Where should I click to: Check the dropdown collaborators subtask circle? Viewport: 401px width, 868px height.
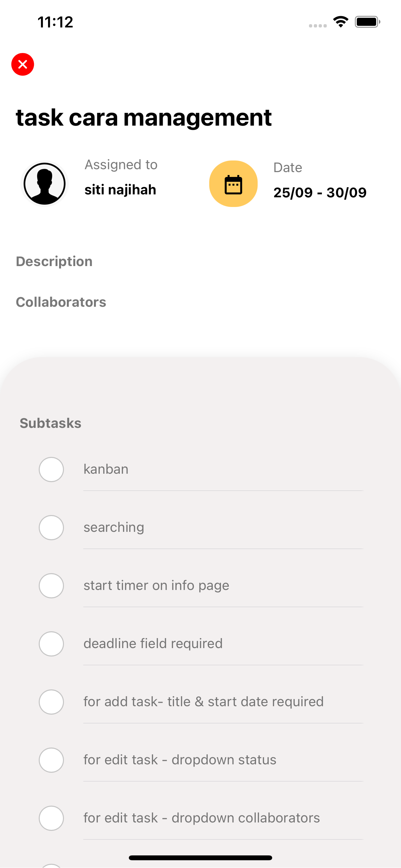(51, 818)
